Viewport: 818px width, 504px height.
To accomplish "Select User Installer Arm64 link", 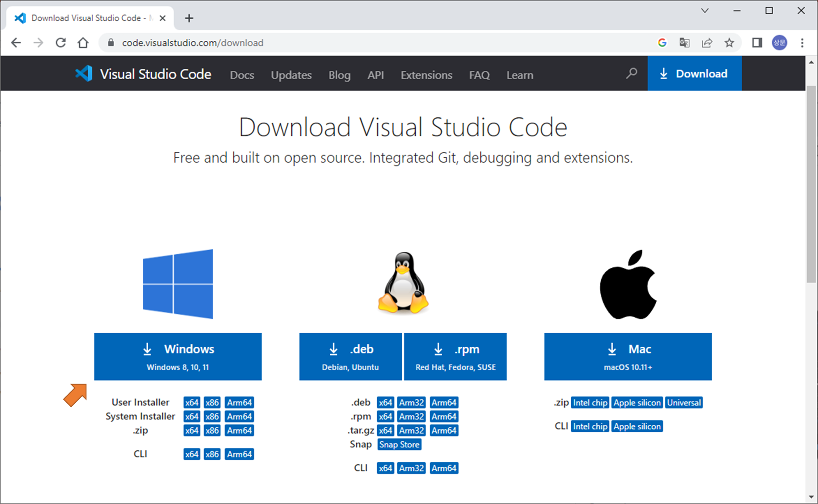I will 239,402.
